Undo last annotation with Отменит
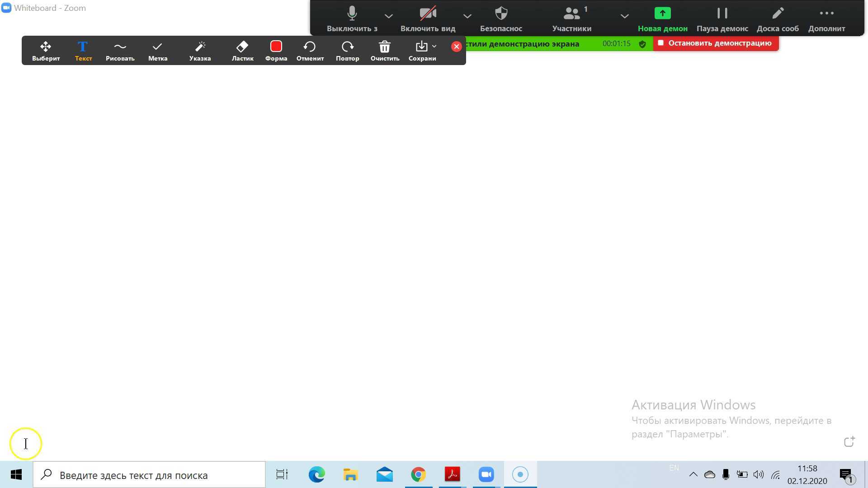The image size is (868, 488). (x=310, y=51)
